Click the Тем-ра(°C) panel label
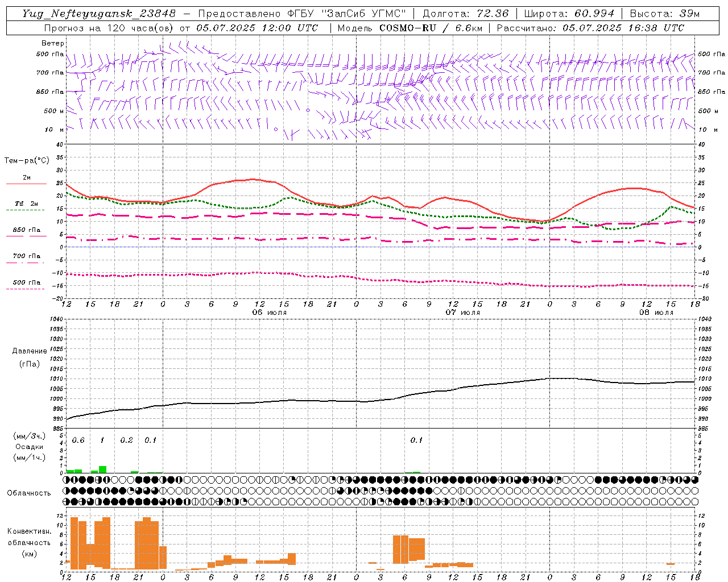This screenshot has width=728, height=582. pos(27,161)
